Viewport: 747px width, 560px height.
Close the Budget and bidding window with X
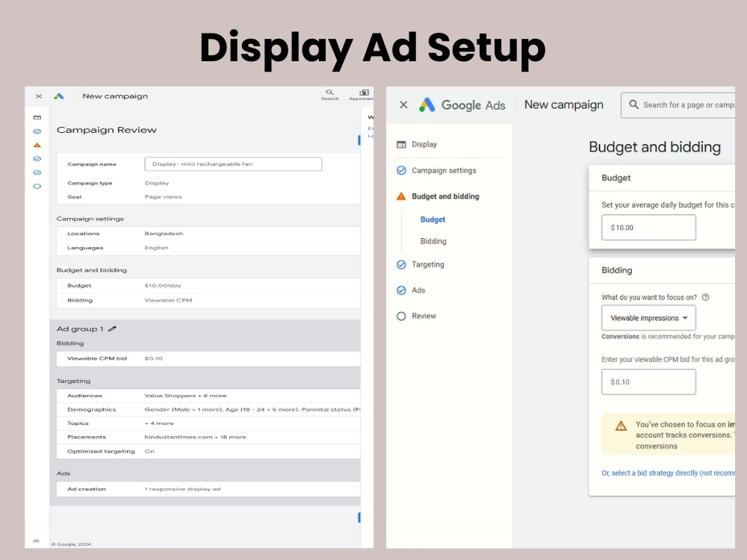click(x=403, y=105)
